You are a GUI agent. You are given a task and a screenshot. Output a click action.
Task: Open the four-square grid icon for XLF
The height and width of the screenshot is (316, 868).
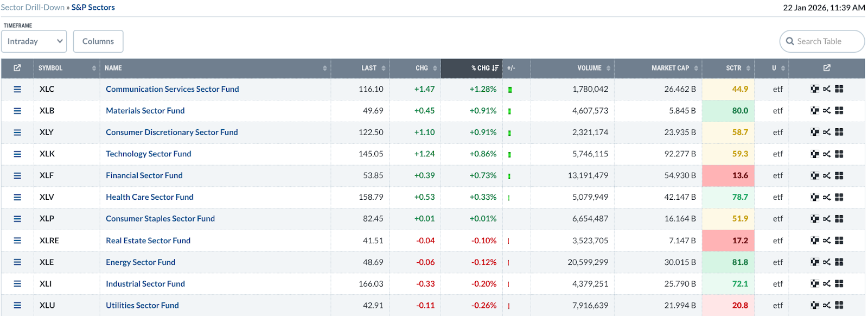(x=839, y=175)
